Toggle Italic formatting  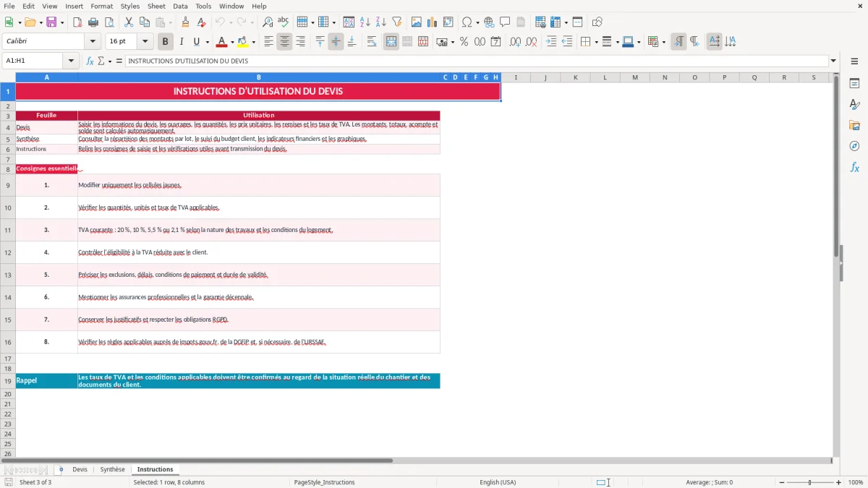[x=181, y=42]
